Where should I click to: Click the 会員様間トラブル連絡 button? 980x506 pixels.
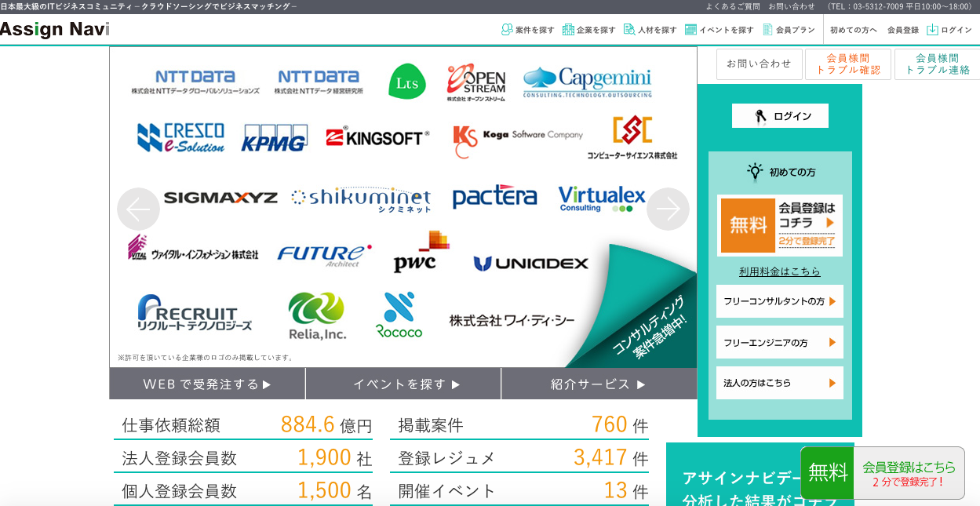938,64
